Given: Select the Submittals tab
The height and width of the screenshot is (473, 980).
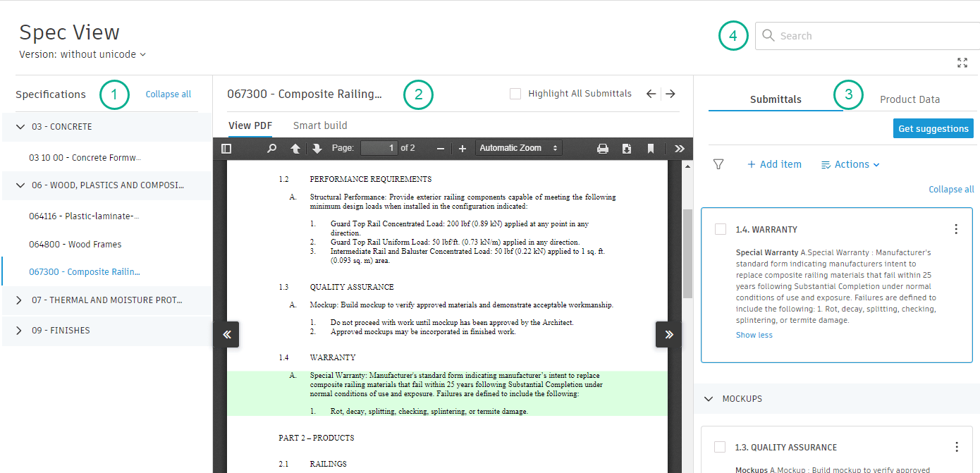Looking at the screenshot, I should (776, 99).
